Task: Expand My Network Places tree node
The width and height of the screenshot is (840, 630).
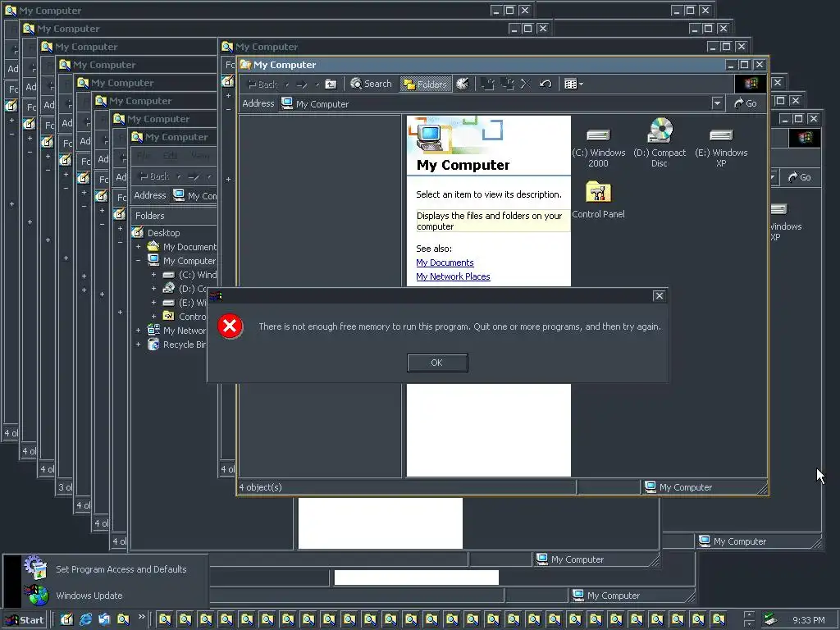Action: 138,331
